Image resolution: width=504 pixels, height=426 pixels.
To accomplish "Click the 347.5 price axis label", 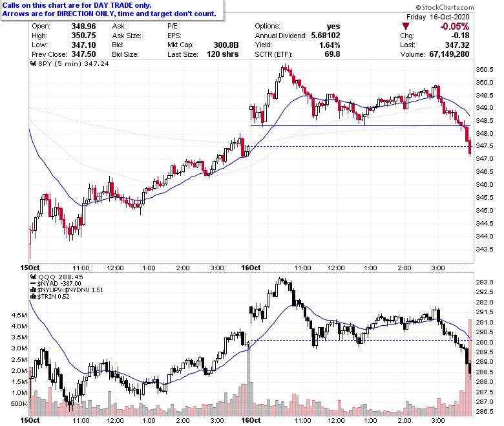I will pos(484,146).
